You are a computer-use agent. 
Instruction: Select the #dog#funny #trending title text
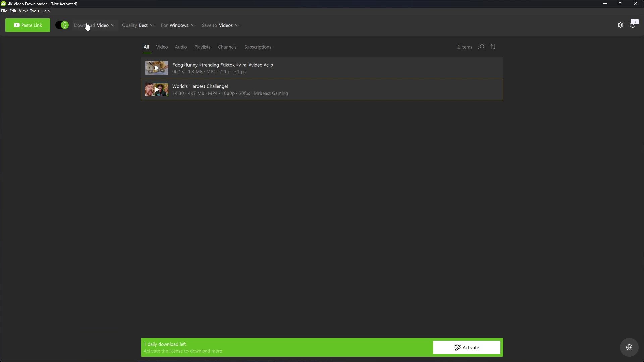coord(223,65)
